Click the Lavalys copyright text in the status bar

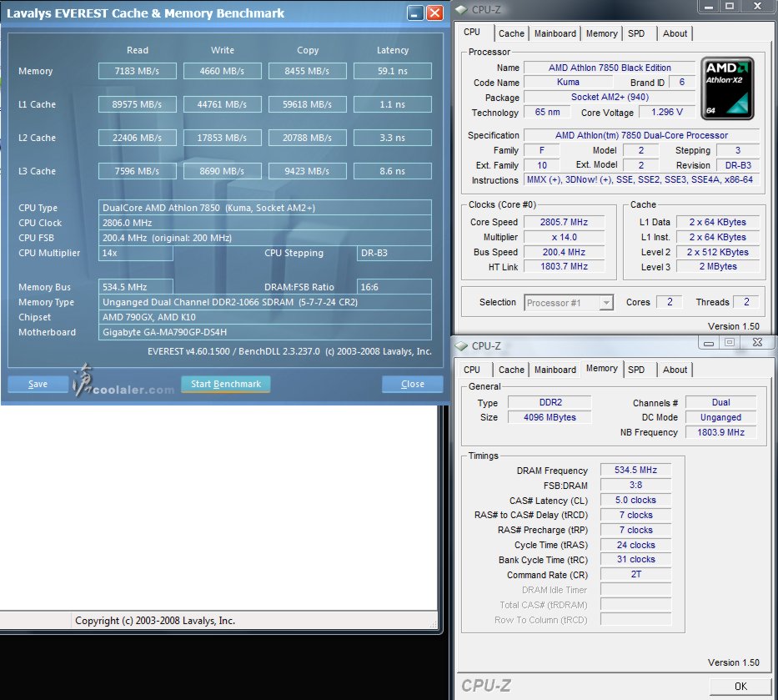point(155,621)
